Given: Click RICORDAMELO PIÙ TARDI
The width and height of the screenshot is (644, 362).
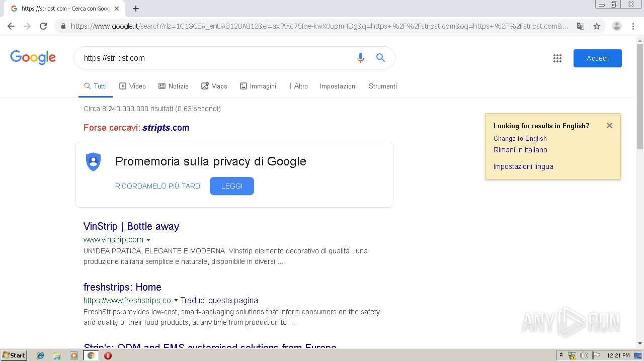Looking at the screenshot, I should [x=158, y=186].
